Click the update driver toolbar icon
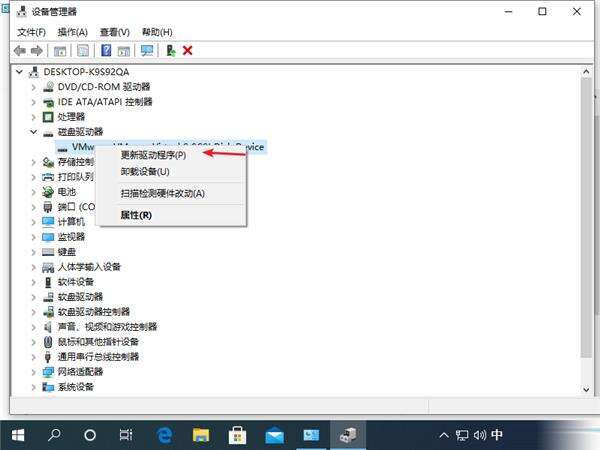This screenshot has height=450, width=600. tap(171, 51)
